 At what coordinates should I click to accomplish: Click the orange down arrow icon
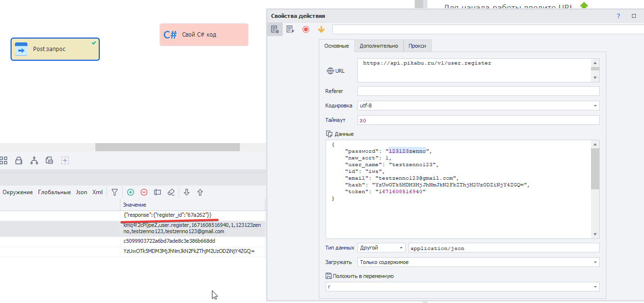[321, 29]
